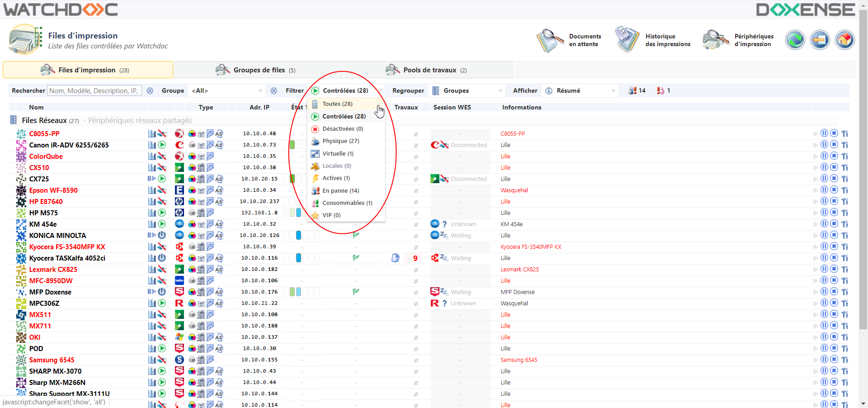Viewport: 868px width, 408px height.
Task: Open Epson WF-8590 queue link
Action: pos(53,190)
